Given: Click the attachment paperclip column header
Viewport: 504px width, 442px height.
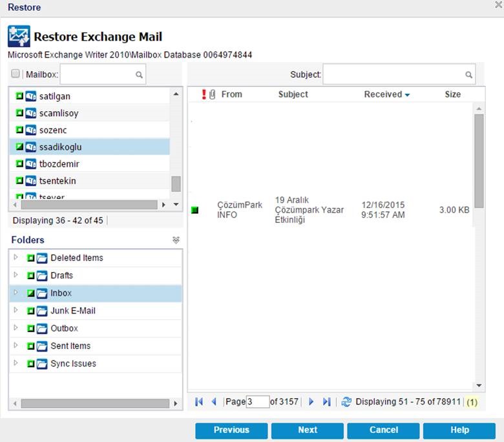Looking at the screenshot, I should [x=212, y=94].
